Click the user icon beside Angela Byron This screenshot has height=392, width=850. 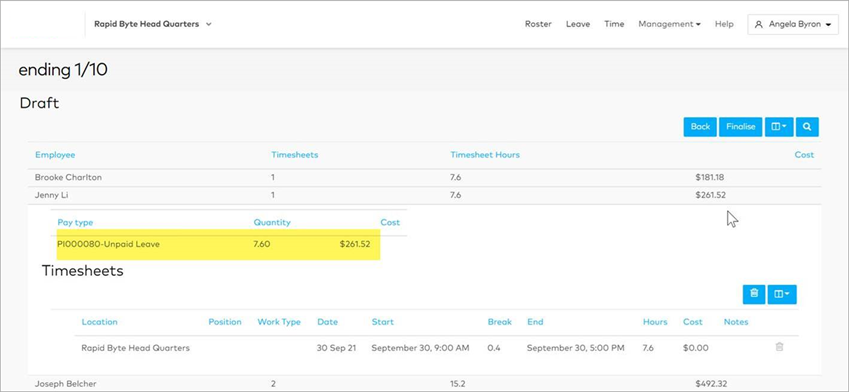759,24
